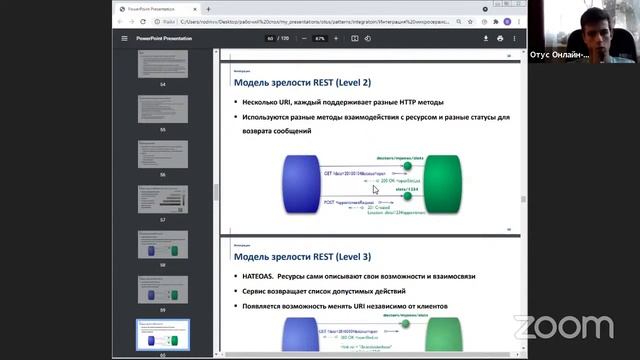This screenshot has width=640, height=360.
Task: Click bullet 'Несколько URI, каждый поддерживает разные HTTP методы'
Action: point(343,102)
